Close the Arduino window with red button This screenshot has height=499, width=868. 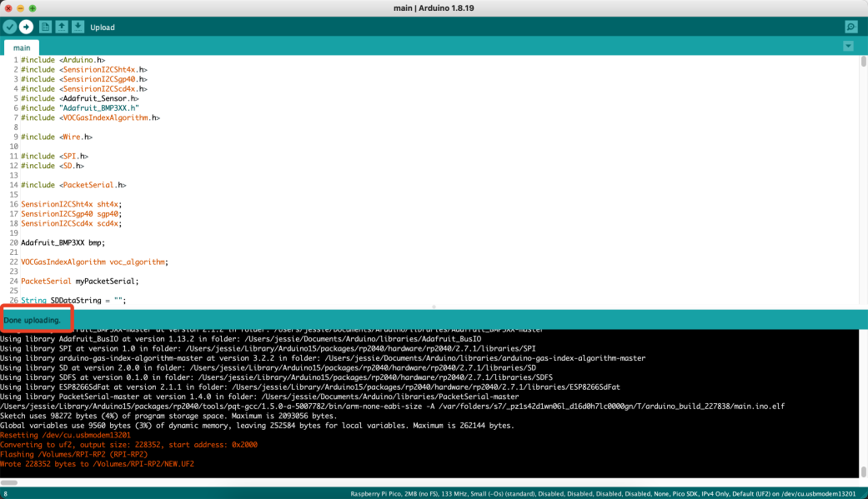pyautogui.click(x=8, y=7)
